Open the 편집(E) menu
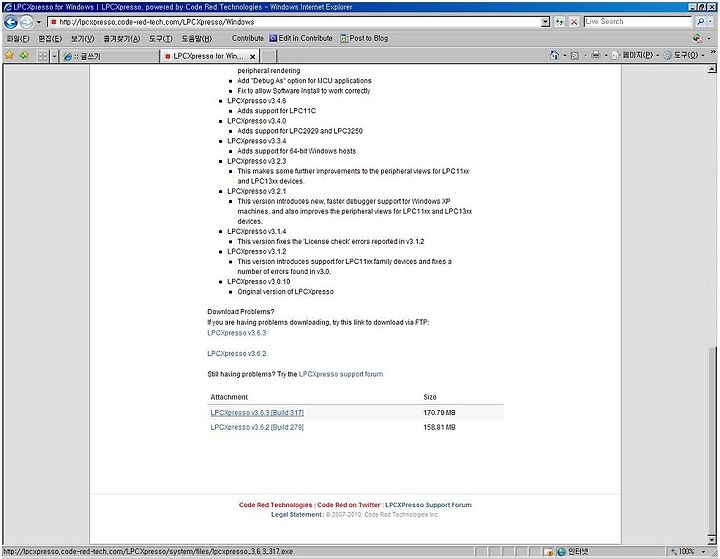720x559 pixels. click(x=50, y=39)
